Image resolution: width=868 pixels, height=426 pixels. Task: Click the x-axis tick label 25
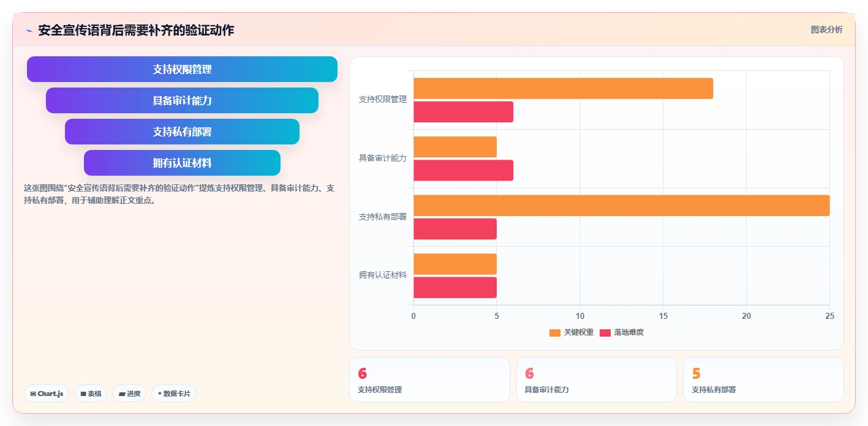click(x=829, y=316)
